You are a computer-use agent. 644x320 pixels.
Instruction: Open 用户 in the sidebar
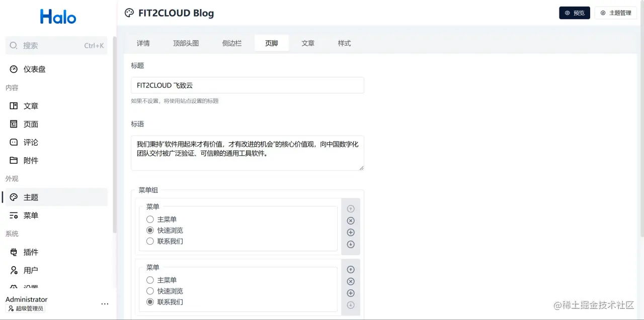pos(56,270)
